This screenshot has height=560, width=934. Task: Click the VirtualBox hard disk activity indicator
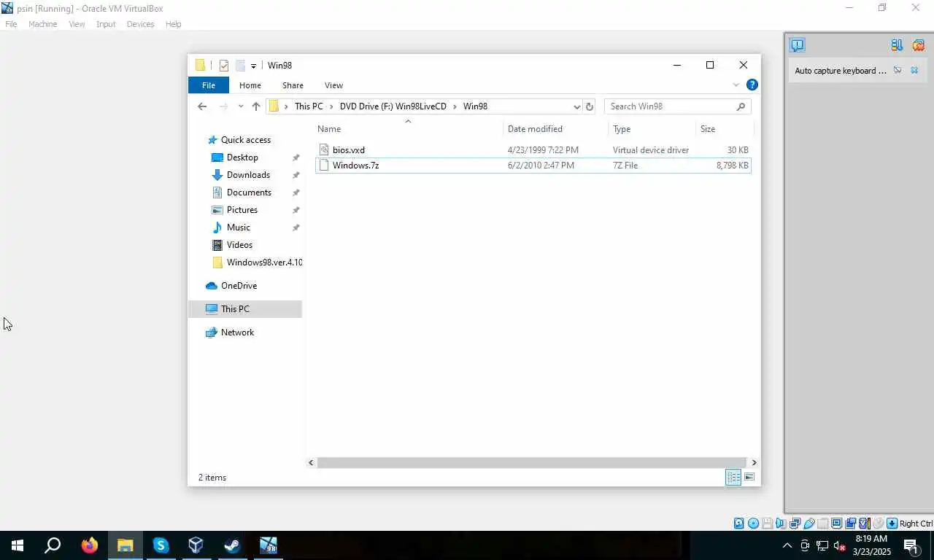point(739,524)
